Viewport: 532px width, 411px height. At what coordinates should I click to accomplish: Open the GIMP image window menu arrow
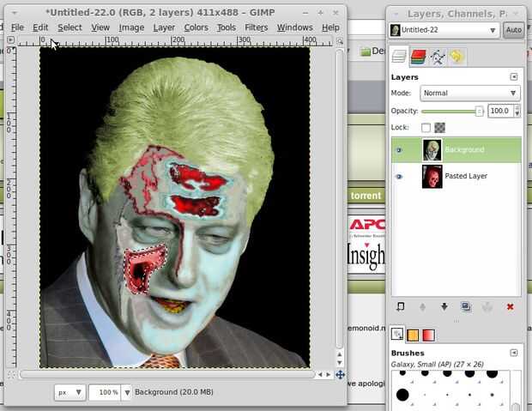coord(15,13)
